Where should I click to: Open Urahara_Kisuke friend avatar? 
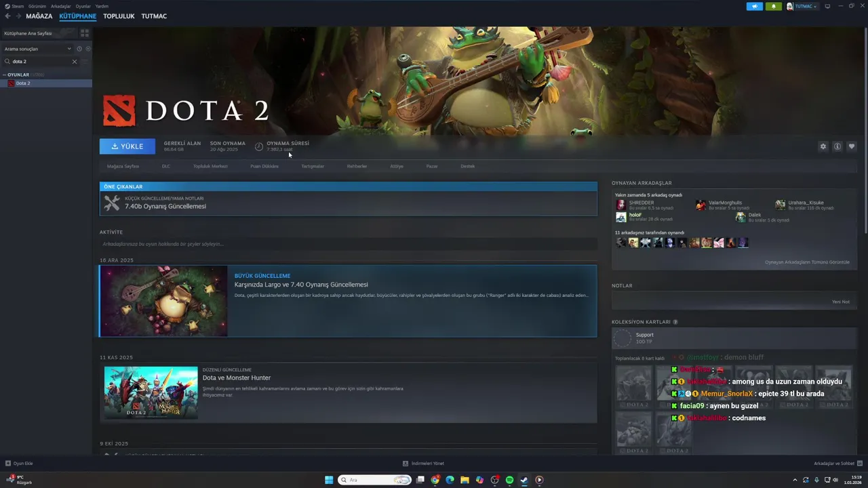tap(781, 205)
